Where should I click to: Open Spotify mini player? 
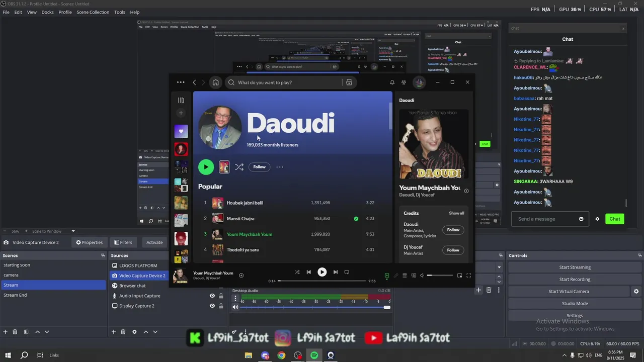pos(459,276)
